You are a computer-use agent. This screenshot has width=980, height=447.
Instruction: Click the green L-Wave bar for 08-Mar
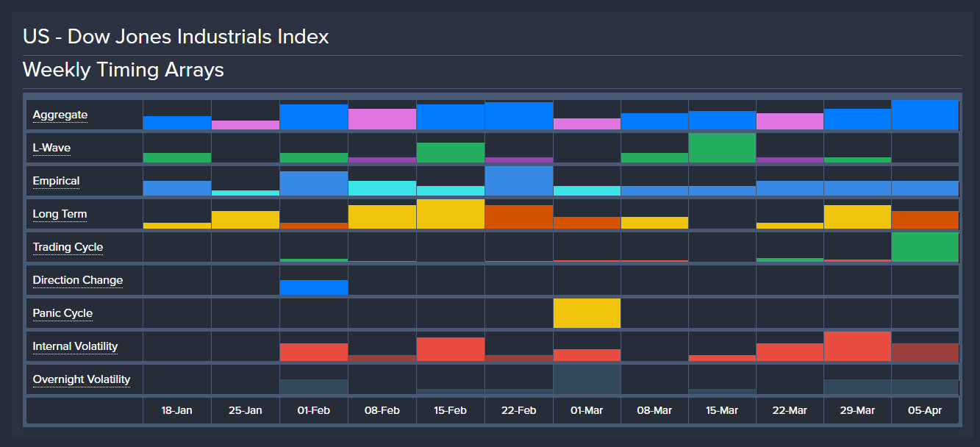pyautogui.click(x=654, y=158)
